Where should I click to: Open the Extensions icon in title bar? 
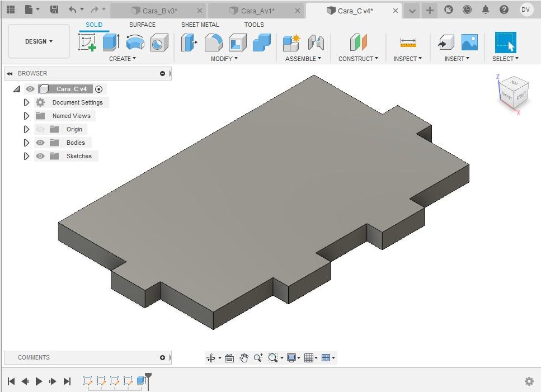[x=448, y=10]
